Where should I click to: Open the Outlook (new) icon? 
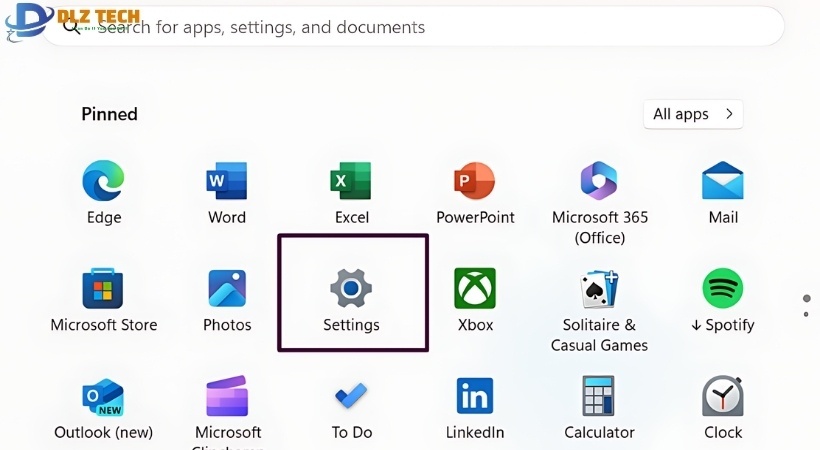pos(103,397)
